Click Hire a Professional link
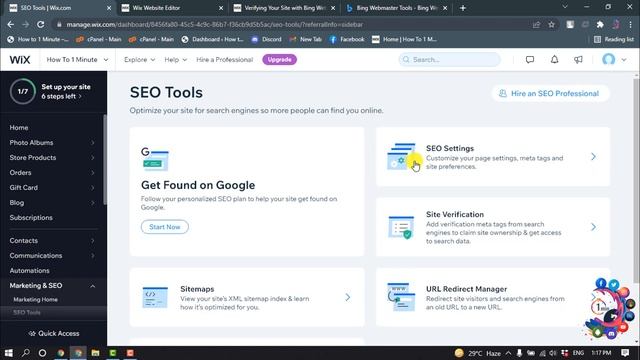This screenshot has height=360, width=640. (224, 60)
